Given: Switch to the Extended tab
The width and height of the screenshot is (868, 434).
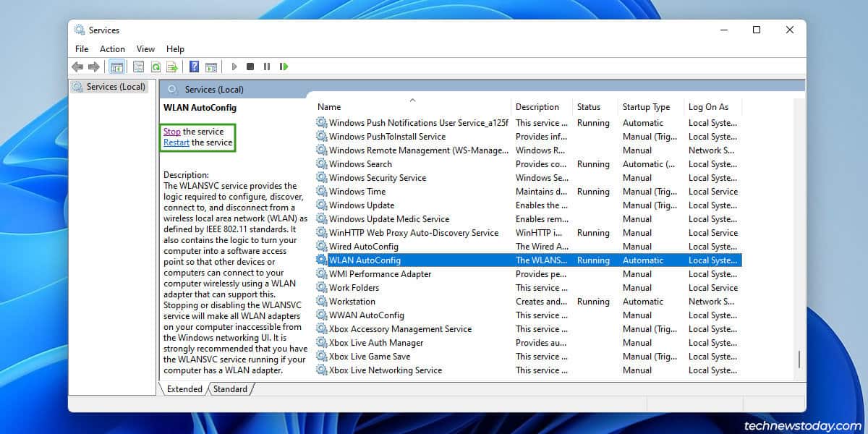Looking at the screenshot, I should (184, 389).
